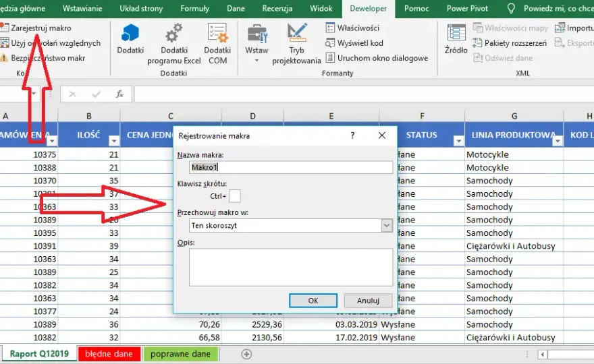Click the formula bar input area
The height and width of the screenshot is (364, 594).
click(x=364, y=94)
